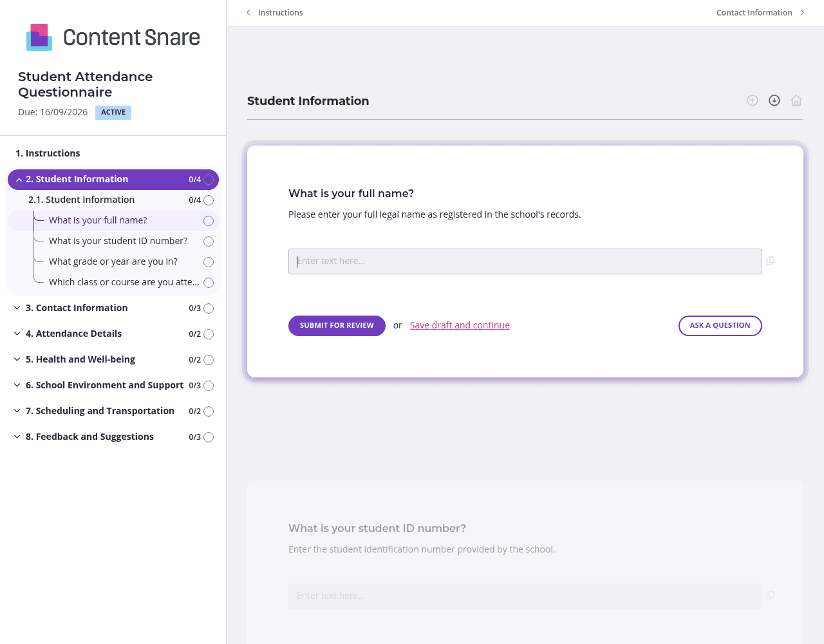Click right chevron next to Contact Information
824x644 pixels.
coord(802,12)
